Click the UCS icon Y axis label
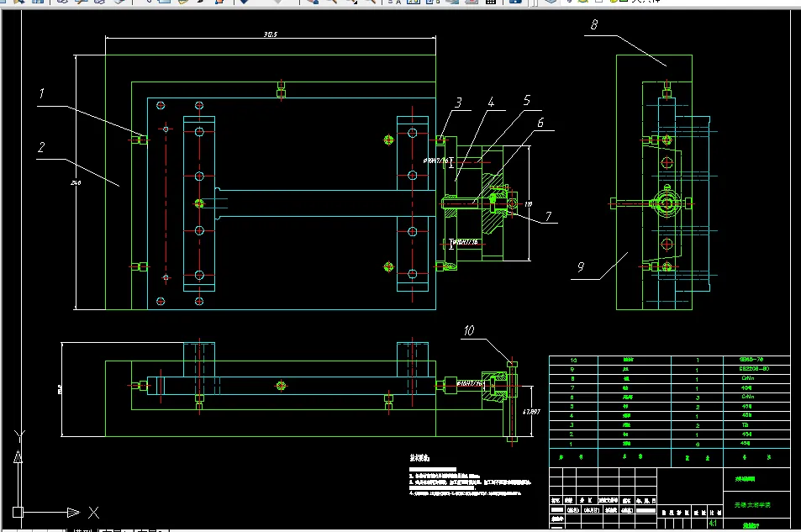Viewport: 801px width, 532px height. [19, 436]
